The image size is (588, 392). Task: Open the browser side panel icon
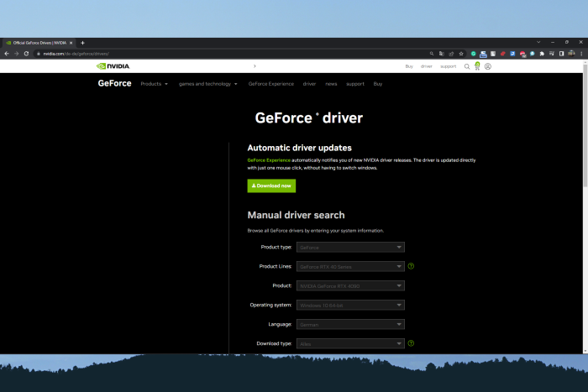[x=561, y=54]
